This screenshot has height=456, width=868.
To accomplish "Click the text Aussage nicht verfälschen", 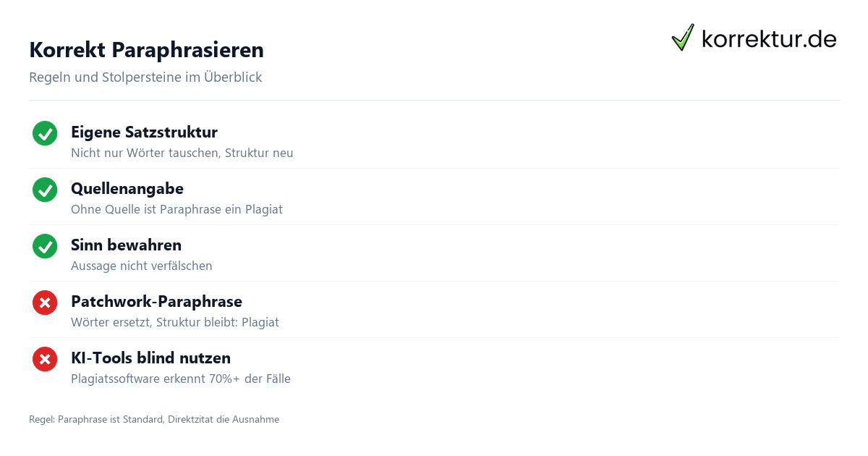I will coord(142,266).
